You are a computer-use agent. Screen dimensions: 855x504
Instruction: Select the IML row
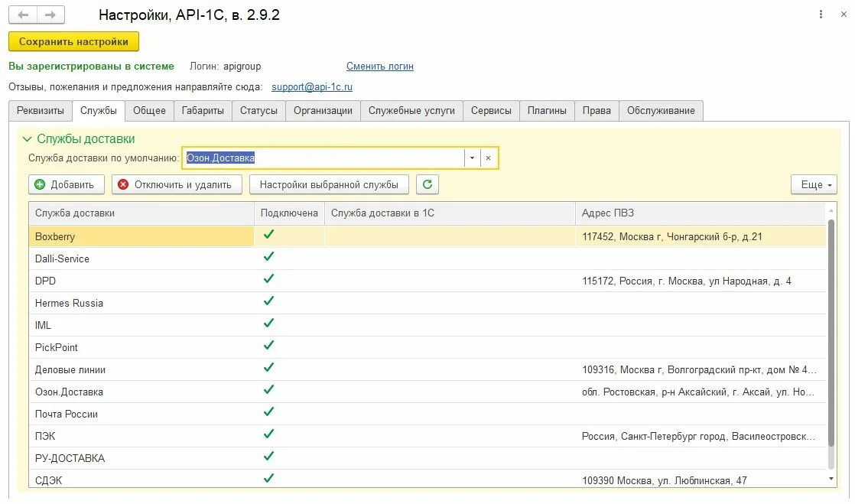point(427,326)
